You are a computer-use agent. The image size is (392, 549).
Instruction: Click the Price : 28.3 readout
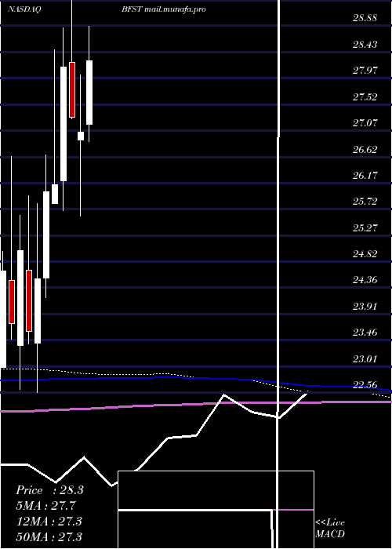tap(49, 490)
